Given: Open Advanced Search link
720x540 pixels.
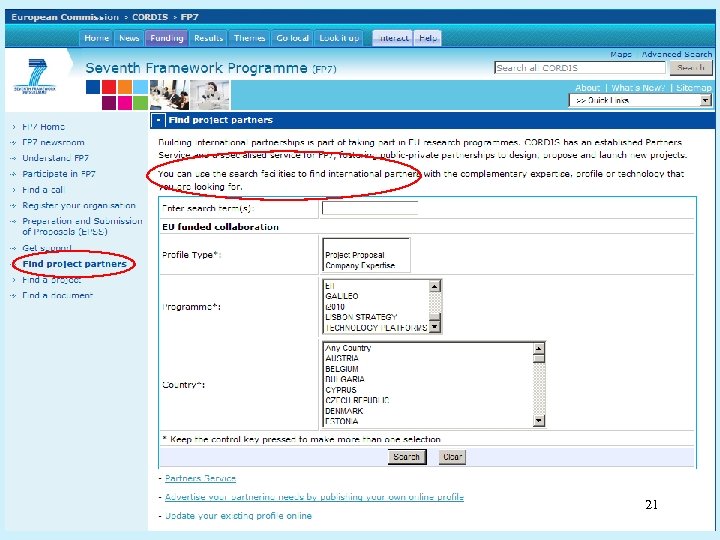Looking at the screenshot, I should pyautogui.click(x=677, y=54).
